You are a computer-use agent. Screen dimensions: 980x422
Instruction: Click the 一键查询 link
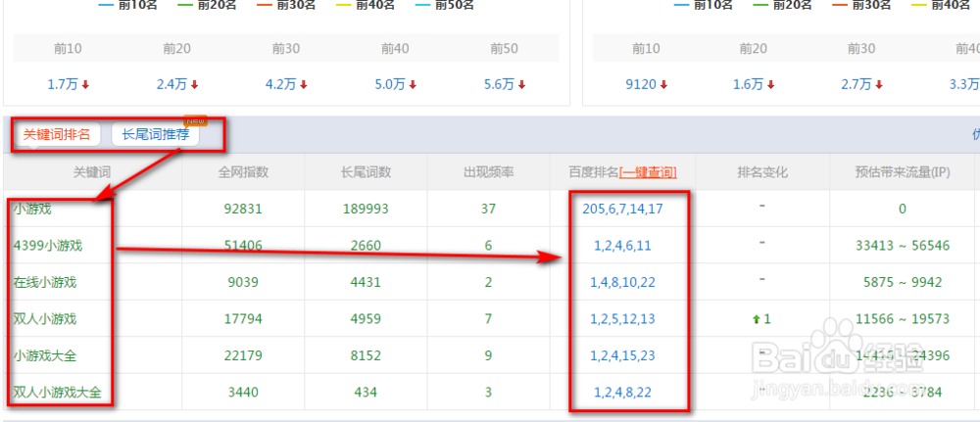click(648, 173)
